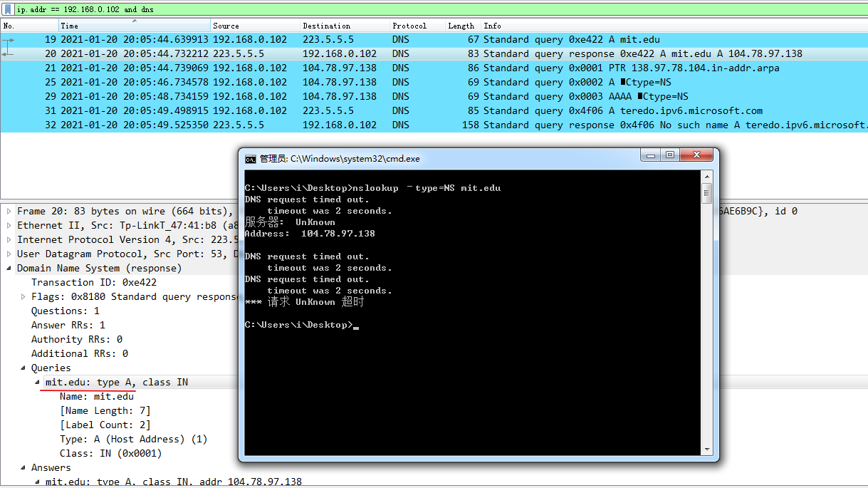The height and width of the screenshot is (488, 868).
Task: Sort packets by the Destination column header
Action: point(345,26)
